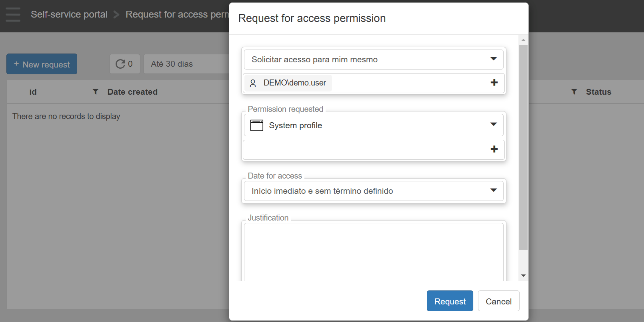
Task: Expand the System profile permission dropdown
Action: click(493, 125)
